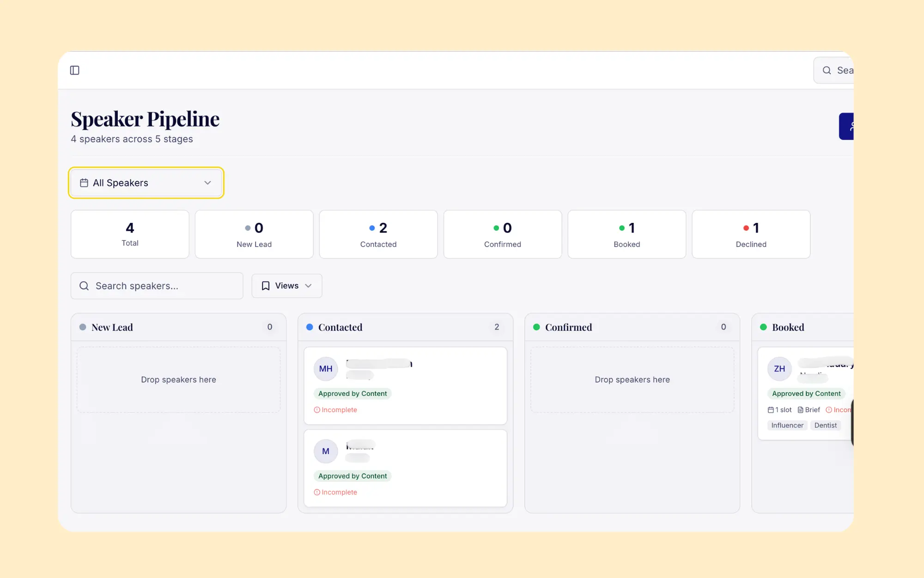Viewport: 924px width, 578px height.
Task: Click the Search speakers input field
Action: [157, 286]
